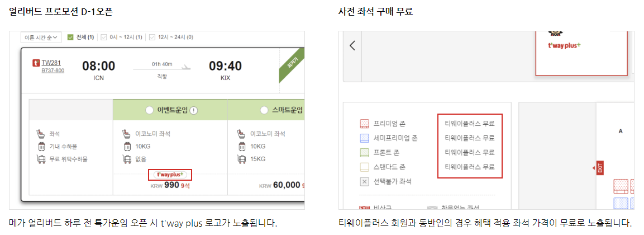
Task: Click the info icon next to 이벤트운임
Action: 194,110
